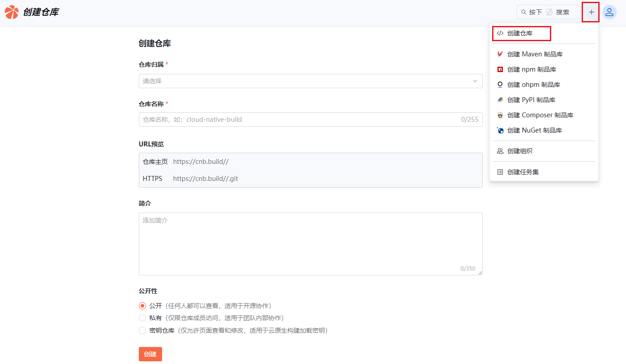The height and width of the screenshot is (364, 626).
Task: Click the 创建仓库 header title text
Action: pyautogui.click(x=41, y=12)
